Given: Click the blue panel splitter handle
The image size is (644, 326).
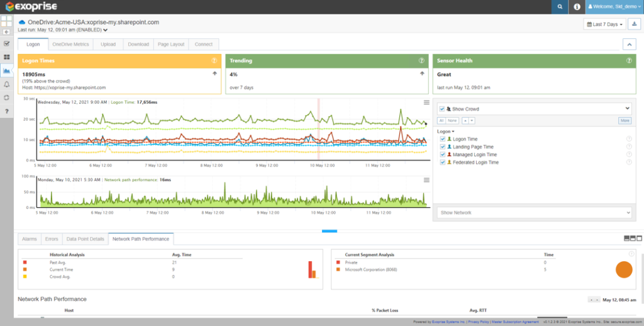Looking at the screenshot, I should click(330, 231).
